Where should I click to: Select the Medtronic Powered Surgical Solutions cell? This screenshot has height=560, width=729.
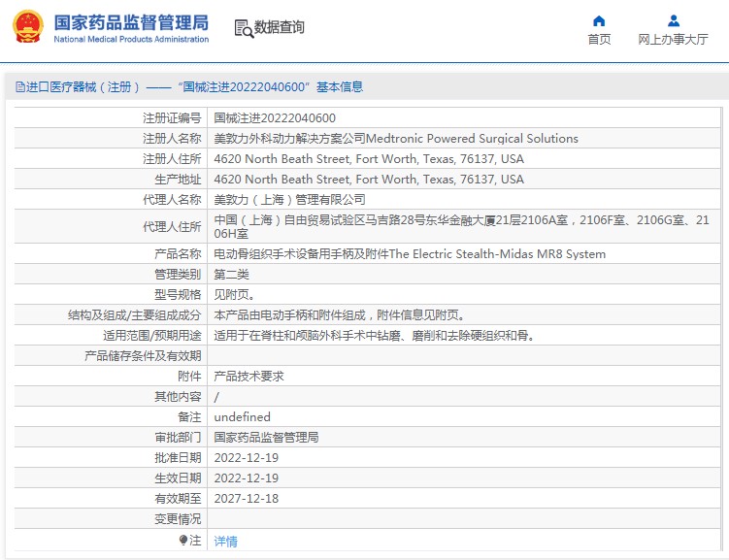[396, 139]
